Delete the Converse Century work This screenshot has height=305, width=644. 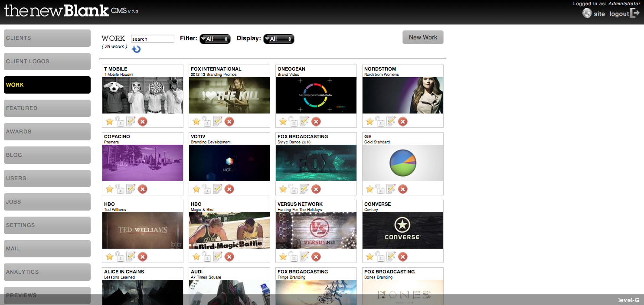tap(403, 256)
